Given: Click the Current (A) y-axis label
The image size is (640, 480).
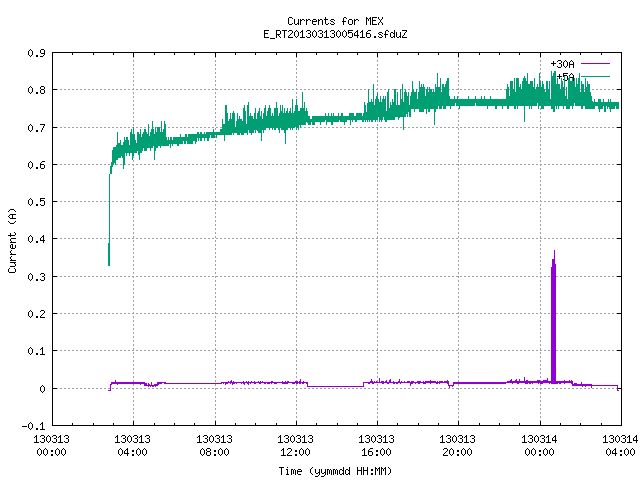Looking at the screenshot, I should click(x=12, y=241).
